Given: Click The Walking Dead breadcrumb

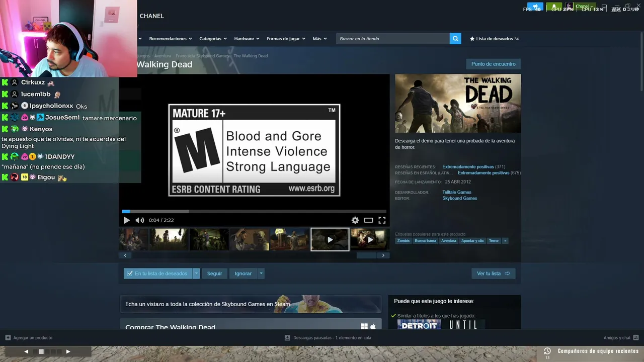Looking at the screenshot, I should tap(251, 56).
